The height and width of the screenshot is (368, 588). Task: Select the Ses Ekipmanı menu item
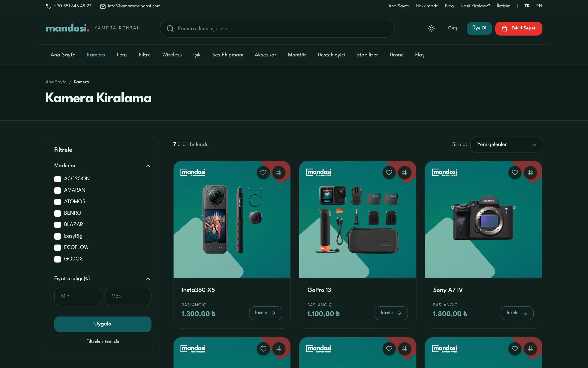click(x=227, y=55)
